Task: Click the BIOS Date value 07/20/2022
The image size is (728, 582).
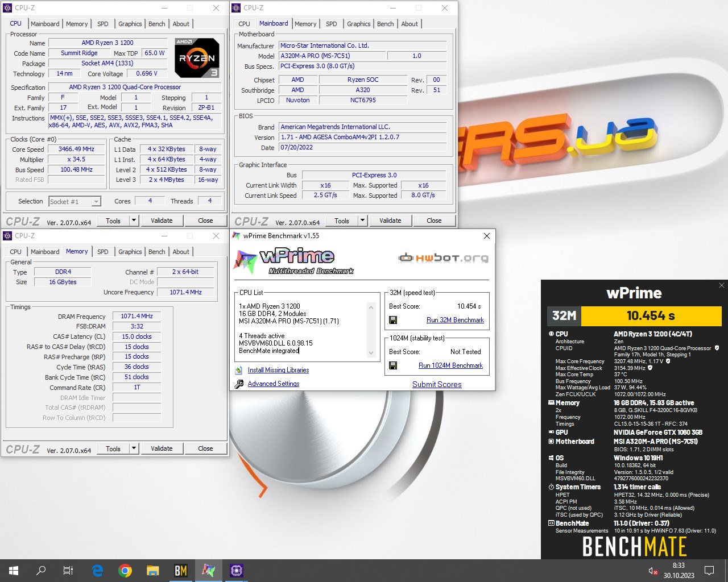Action: click(x=362, y=147)
